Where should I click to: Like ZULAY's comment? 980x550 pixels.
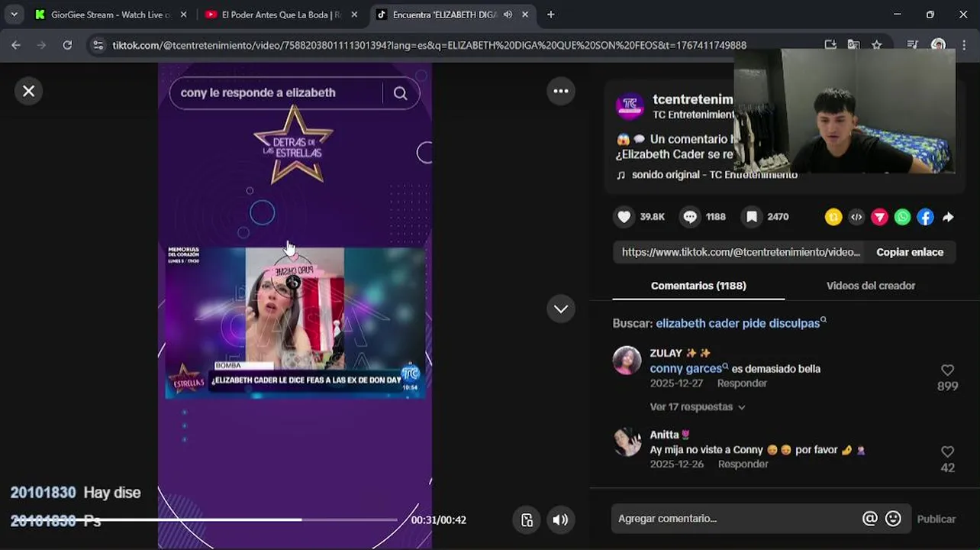pos(947,370)
